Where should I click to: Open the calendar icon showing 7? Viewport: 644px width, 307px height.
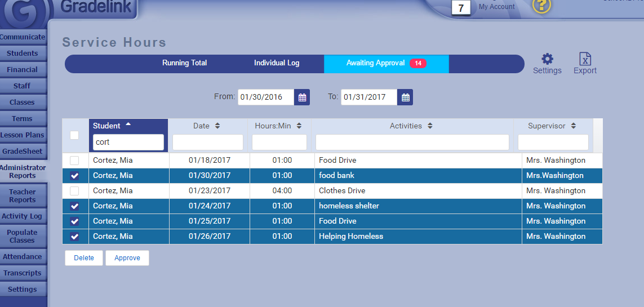tap(461, 8)
